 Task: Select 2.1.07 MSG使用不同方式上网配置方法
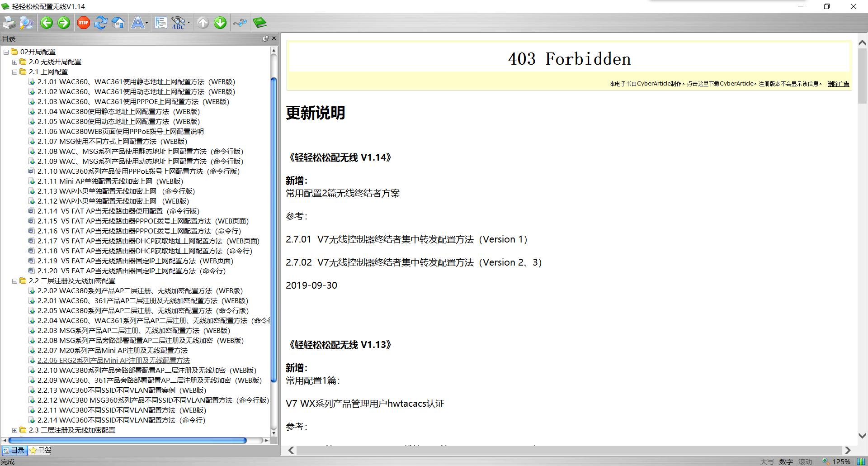pos(112,142)
